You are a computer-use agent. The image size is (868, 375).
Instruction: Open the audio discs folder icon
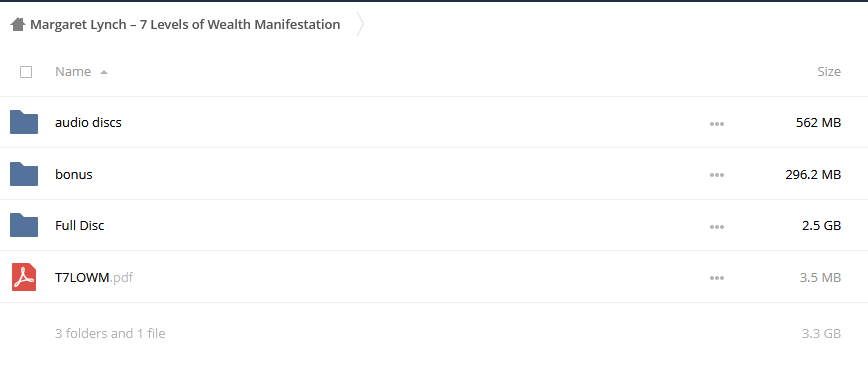click(x=24, y=122)
